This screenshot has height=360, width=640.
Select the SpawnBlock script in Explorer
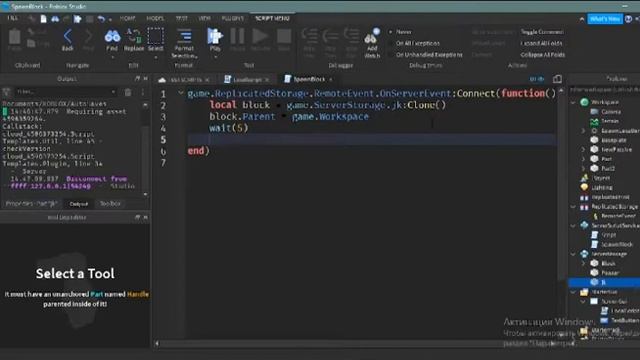[612, 244]
